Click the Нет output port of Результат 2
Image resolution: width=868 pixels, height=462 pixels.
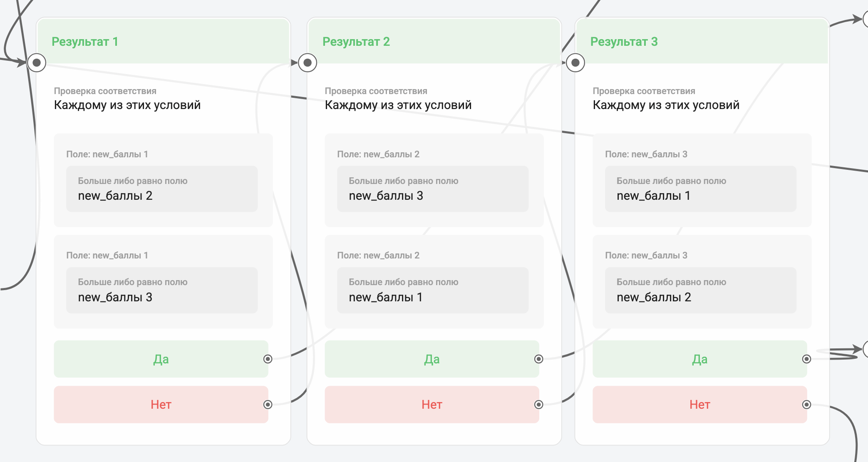[539, 405]
